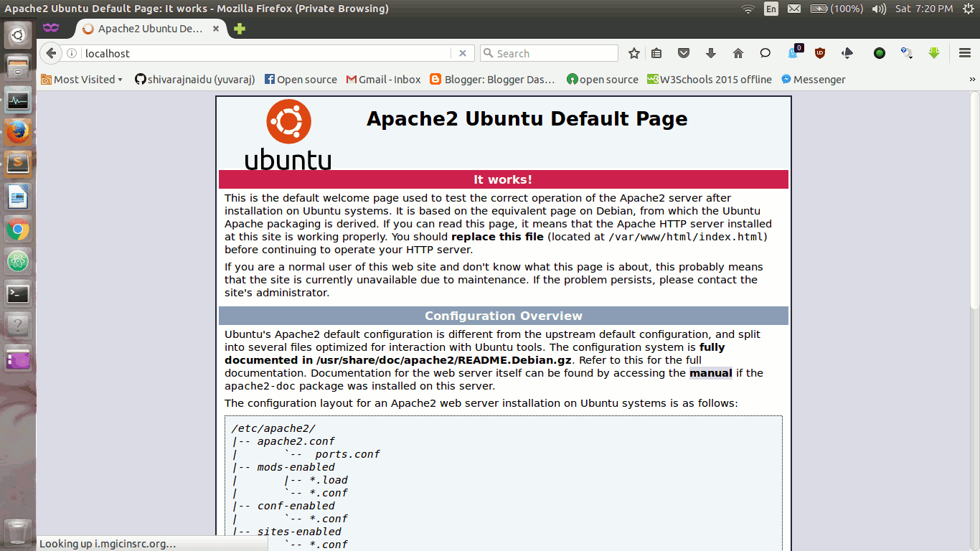Screen dimensions: 980x551
Task: Launch Sublime Text from the launcher
Action: 18,164
